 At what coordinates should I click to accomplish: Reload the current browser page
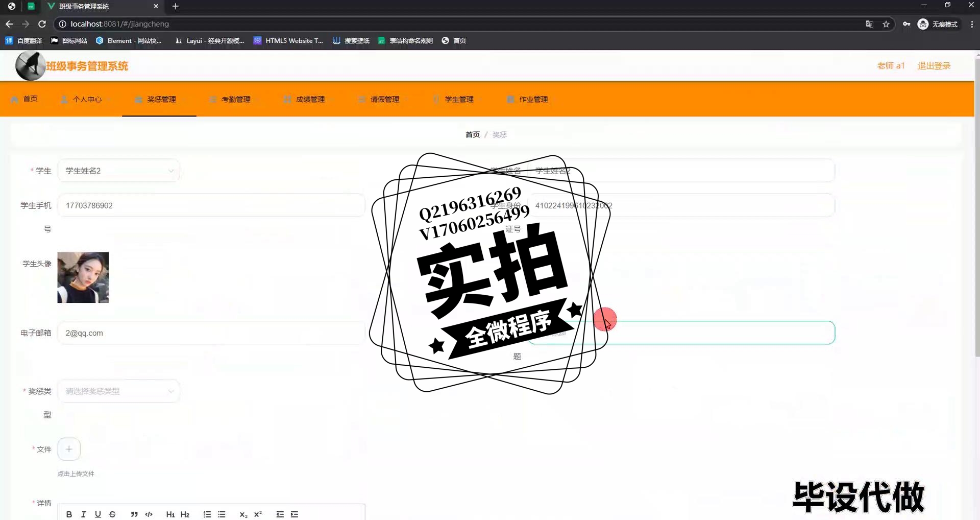[x=42, y=24]
